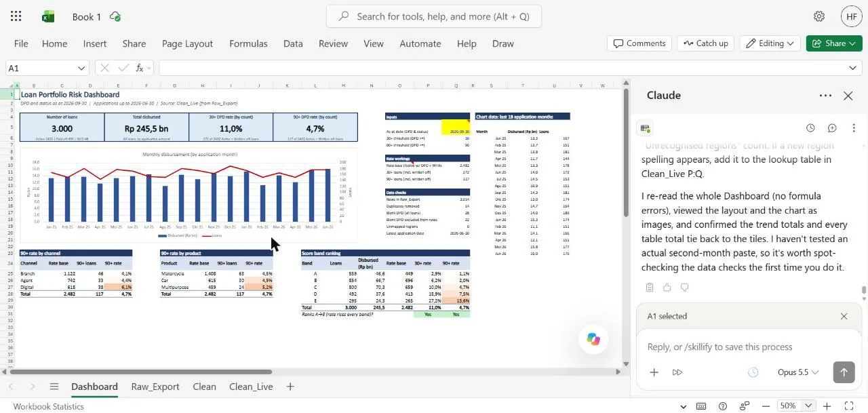The height and width of the screenshot is (413, 868).
Task: Click the fast-forward icon in Claude reply box
Action: [677, 372]
